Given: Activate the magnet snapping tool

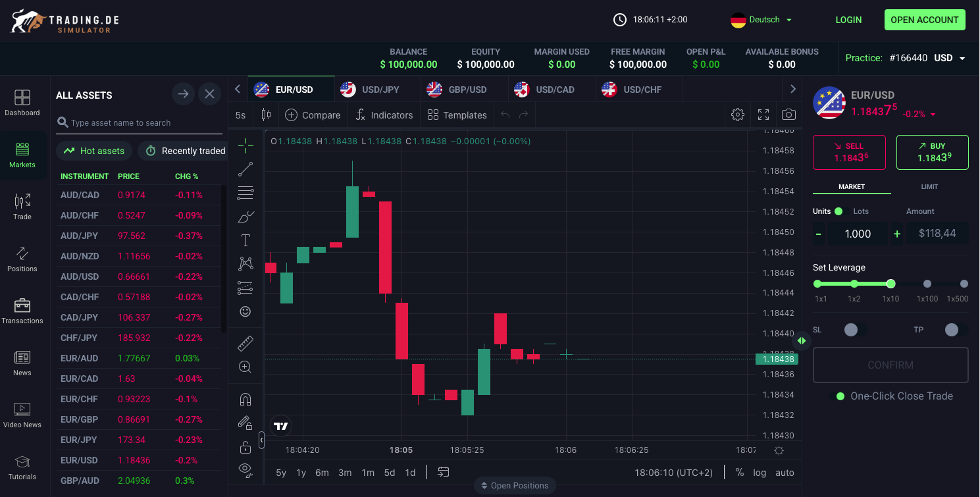Looking at the screenshot, I should point(245,398).
